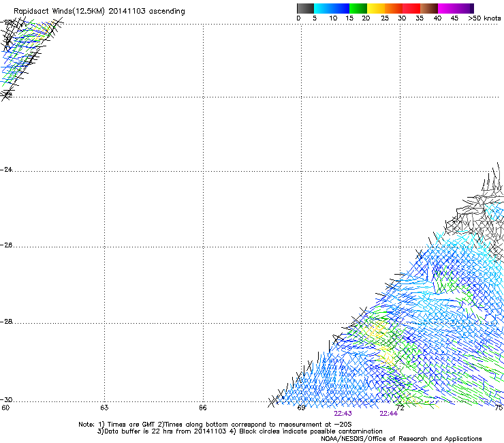
Task: Click the gray 0–5 knot legend swatch
Action: 305,8
